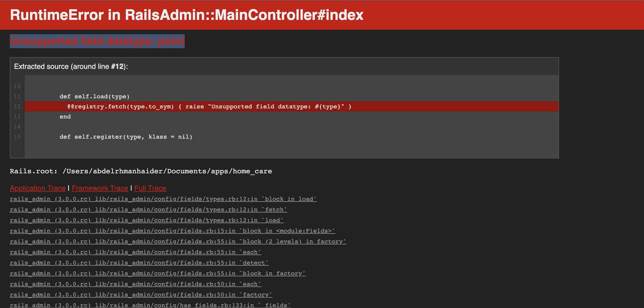This screenshot has height=308, width=644.
Task: Select the "Unsupported field datatype: point" error message
Action: coord(97,41)
